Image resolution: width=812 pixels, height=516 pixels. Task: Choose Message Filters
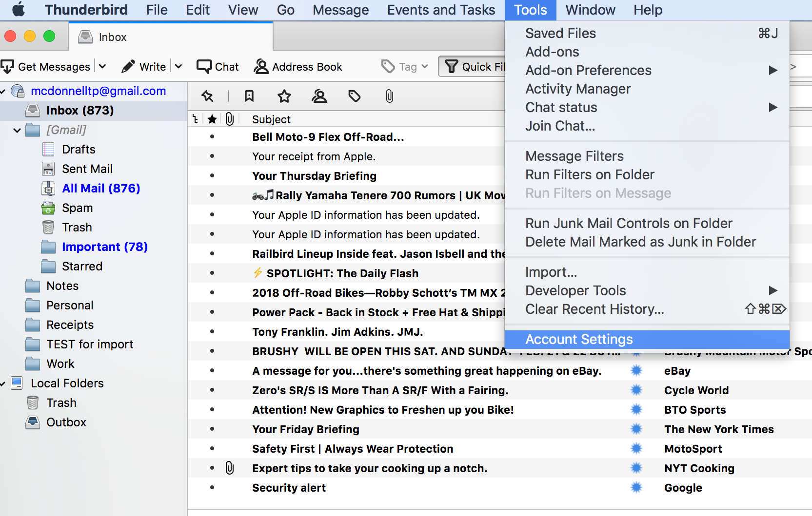(x=647, y=156)
